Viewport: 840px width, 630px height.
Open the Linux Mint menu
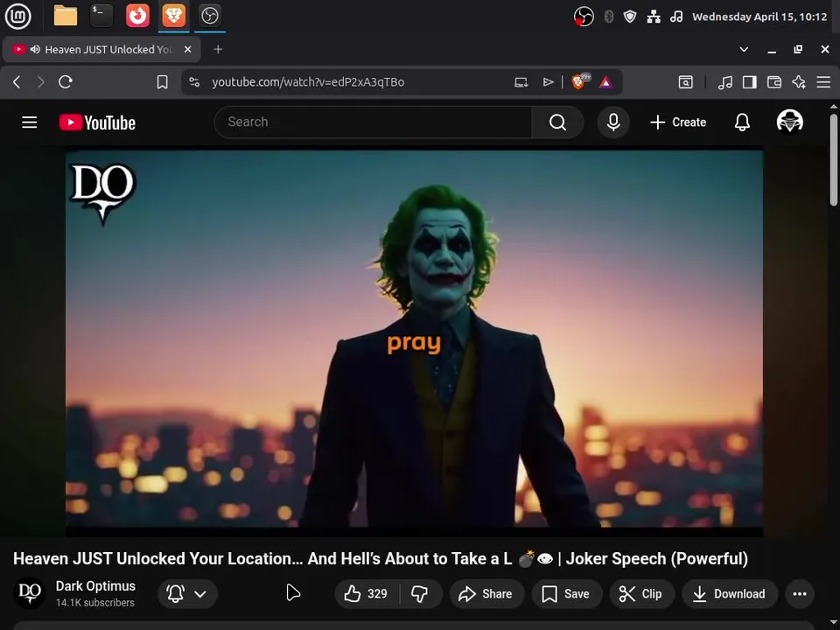17,16
